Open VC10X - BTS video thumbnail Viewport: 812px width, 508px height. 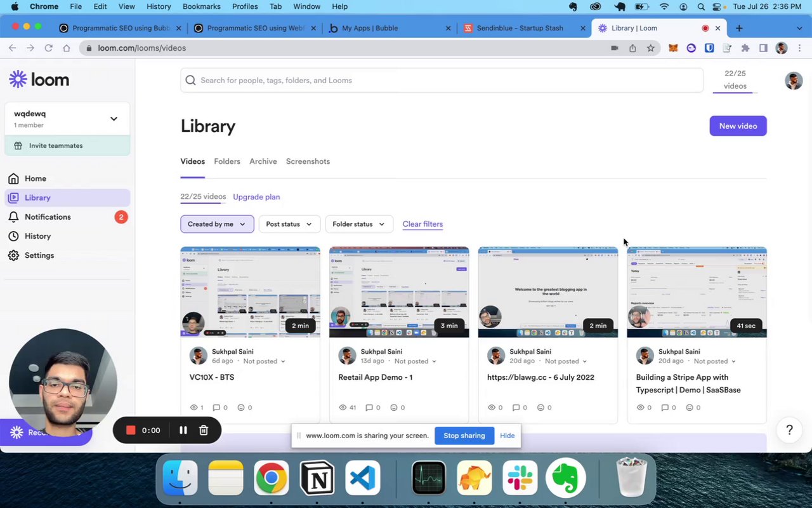[250, 292]
